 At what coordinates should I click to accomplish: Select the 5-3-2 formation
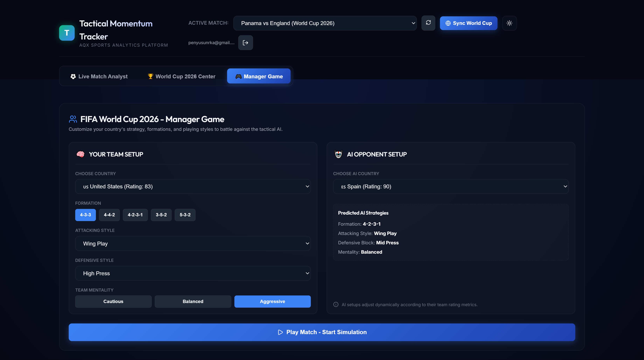[x=185, y=215]
